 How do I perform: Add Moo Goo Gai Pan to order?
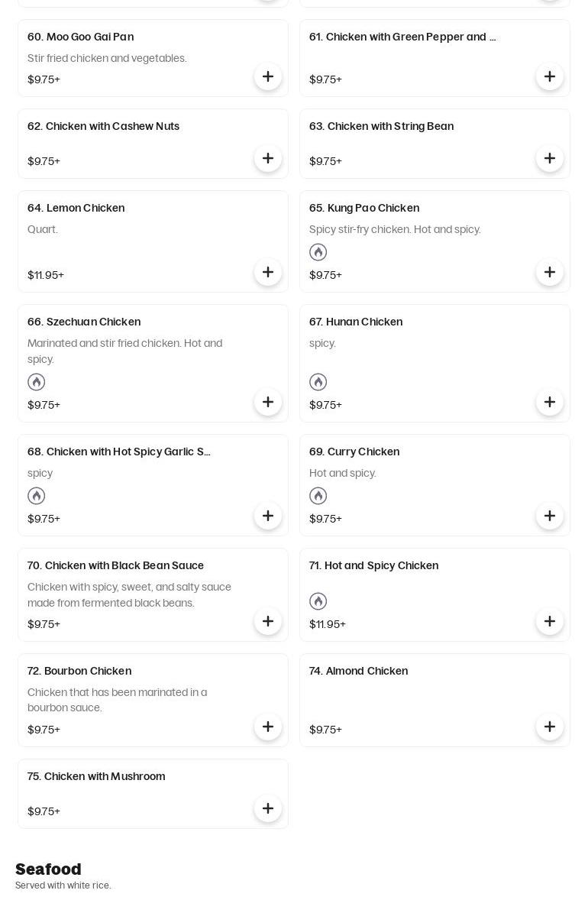coord(268,76)
